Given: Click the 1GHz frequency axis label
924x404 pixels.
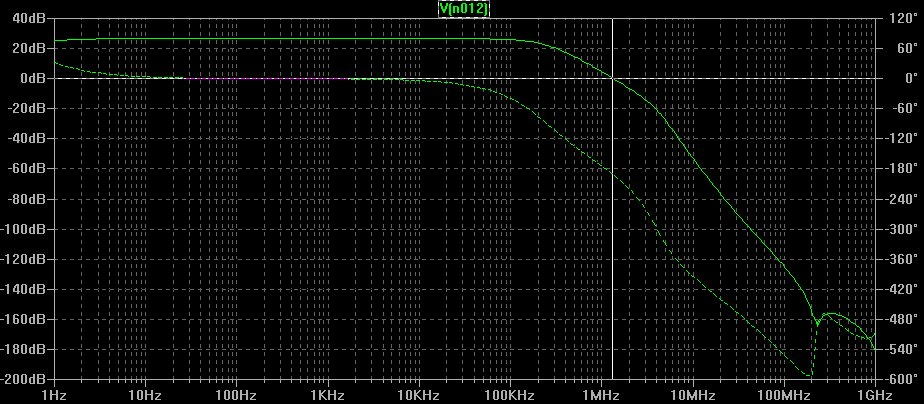Looking at the screenshot, I should coord(874,394).
